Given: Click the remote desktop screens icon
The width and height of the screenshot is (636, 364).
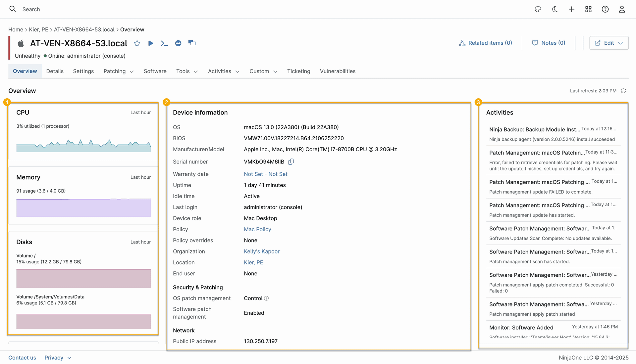Looking at the screenshot, I should click(192, 43).
